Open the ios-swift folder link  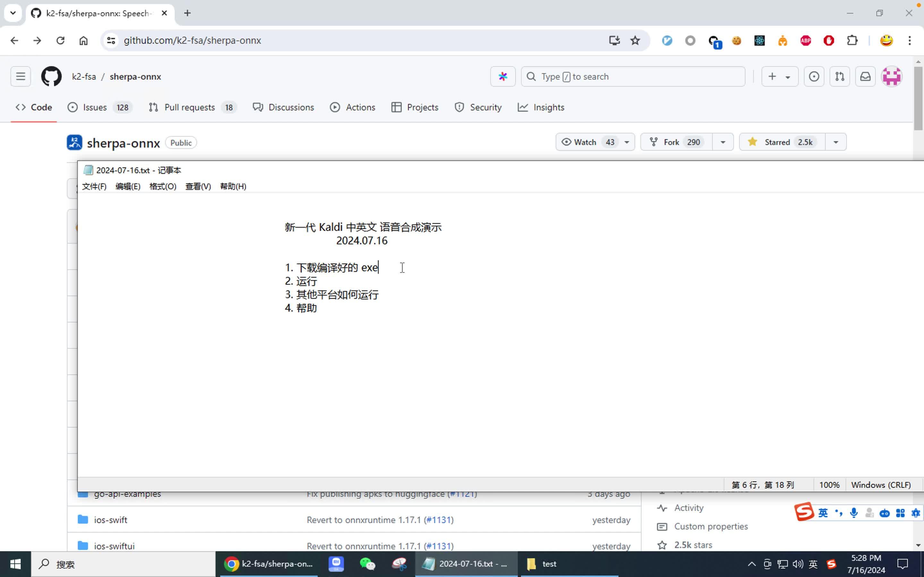click(x=110, y=519)
